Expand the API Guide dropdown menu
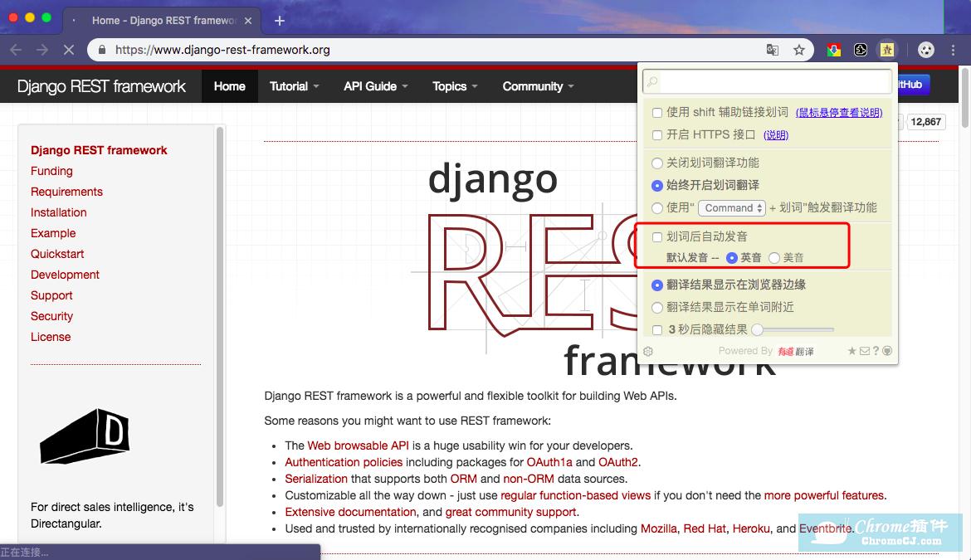 (x=375, y=86)
